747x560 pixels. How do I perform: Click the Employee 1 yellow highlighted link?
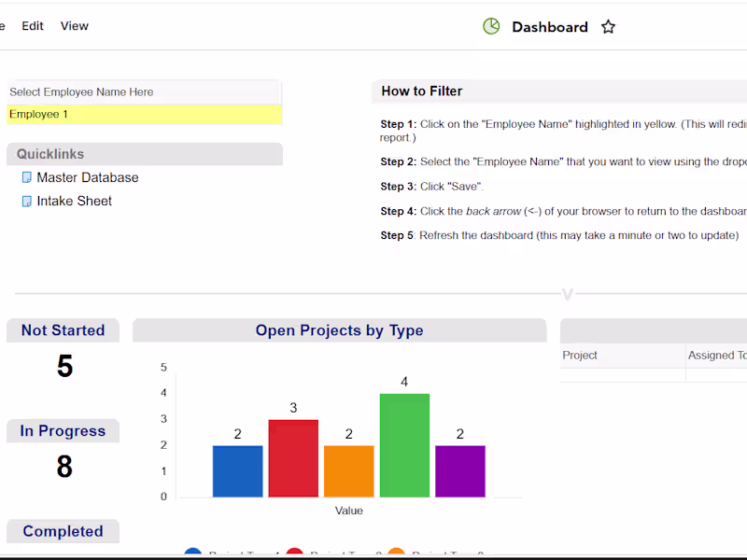click(37, 114)
